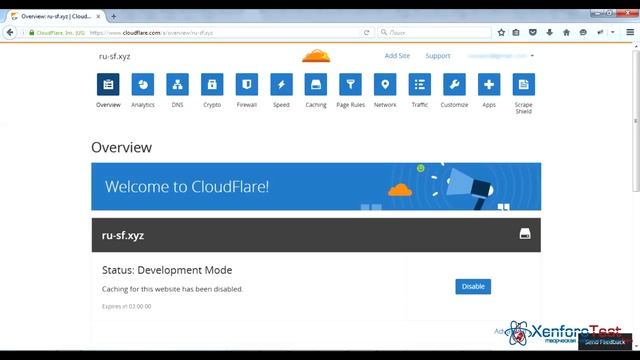
Task: Click the Status: Development Mode text
Action: pyautogui.click(x=167, y=270)
